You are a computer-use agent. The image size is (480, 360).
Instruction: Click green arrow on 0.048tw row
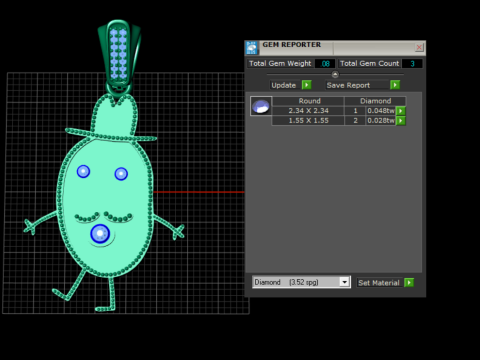click(x=401, y=111)
